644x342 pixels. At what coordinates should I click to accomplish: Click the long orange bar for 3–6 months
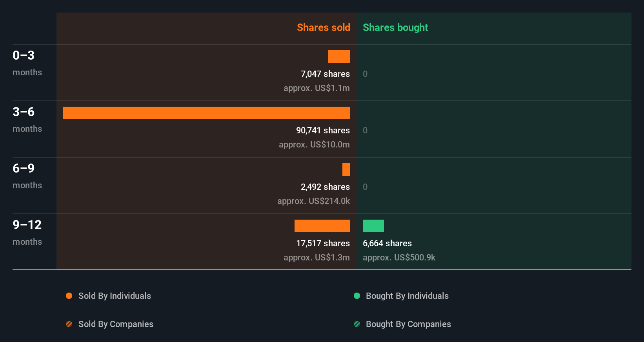tap(206, 113)
